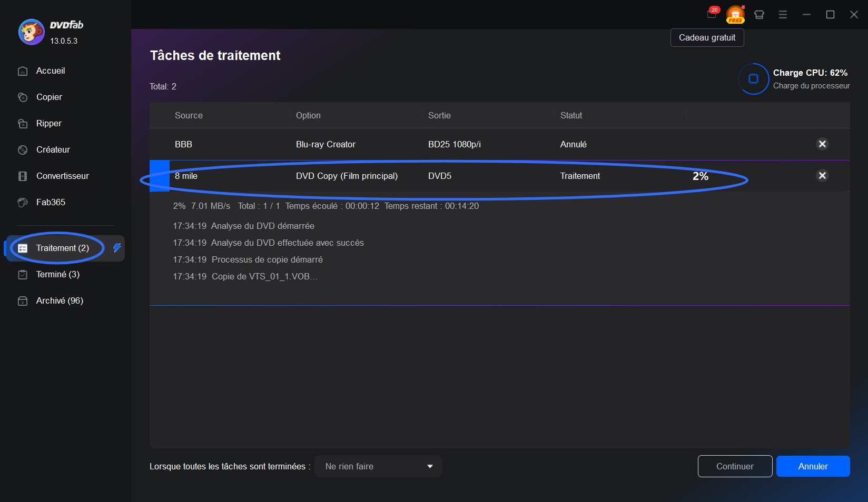Open the notifications icon with red badge
This screenshot has height=502, width=868.
tap(712, 14)
